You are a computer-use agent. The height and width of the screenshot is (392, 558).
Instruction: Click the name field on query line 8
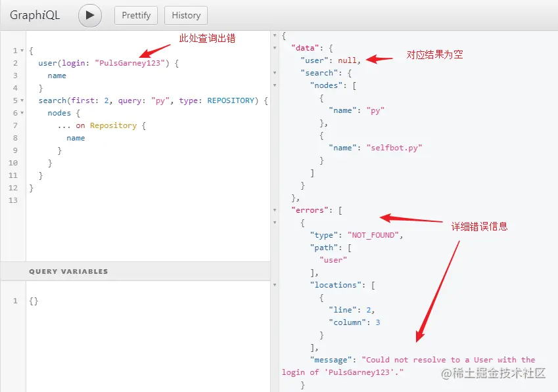click(76, 138)
